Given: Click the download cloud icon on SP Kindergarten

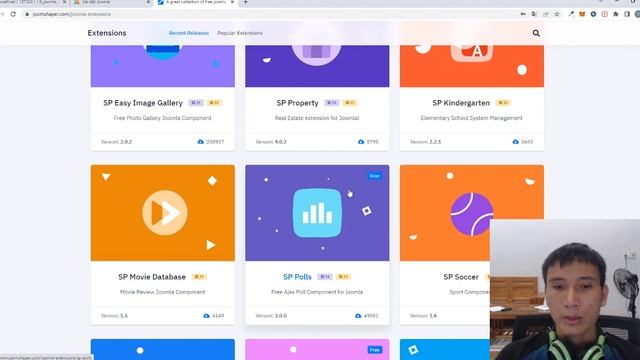Looking at the screenshot, I should (x=516, y=142).
